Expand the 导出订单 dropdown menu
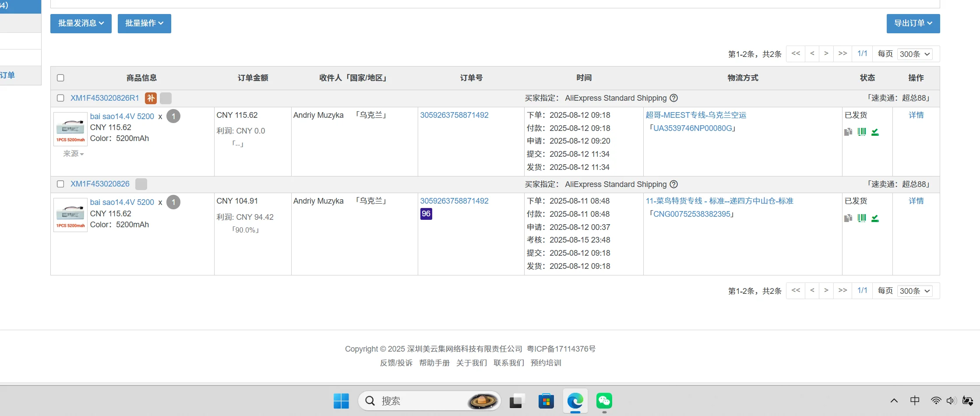Viewport: 980px width, 416px height. tap(913, 23)
